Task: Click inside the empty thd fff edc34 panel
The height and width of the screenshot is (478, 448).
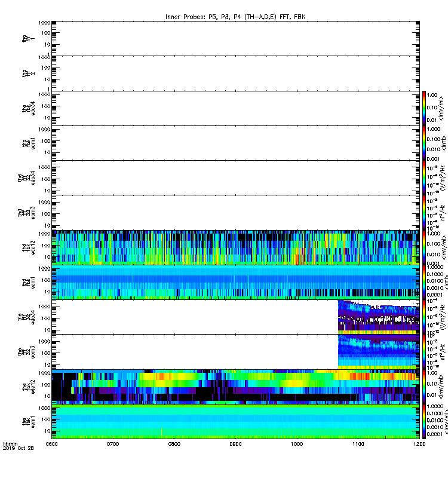Action: (235, 178)
